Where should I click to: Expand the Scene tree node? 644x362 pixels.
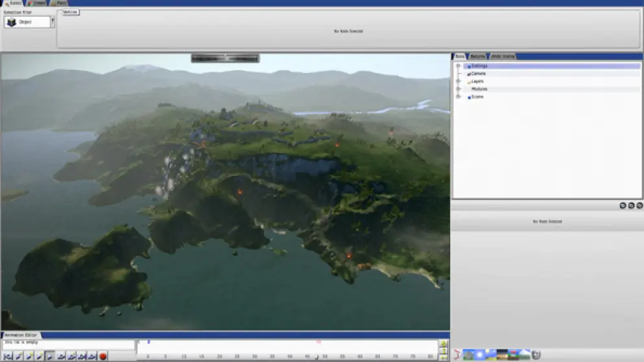[458, 97]
